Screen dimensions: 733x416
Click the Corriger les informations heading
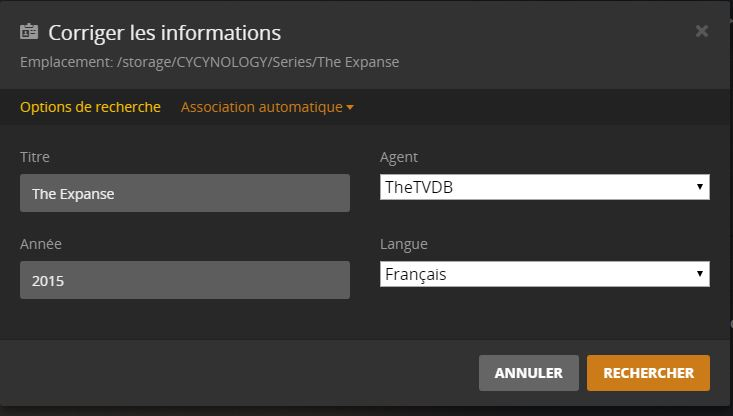165,33
